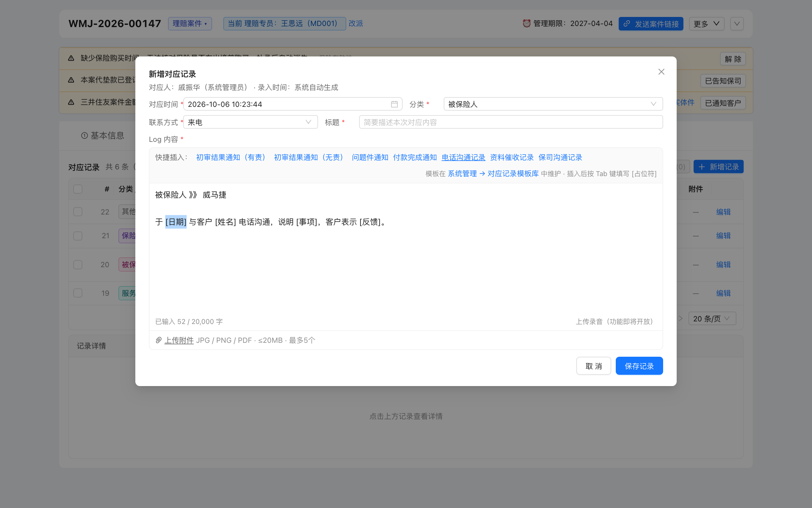Viewport: 812px width, 508px height.
Task: Click the 新增记录 button
Action: pos(718,167)
